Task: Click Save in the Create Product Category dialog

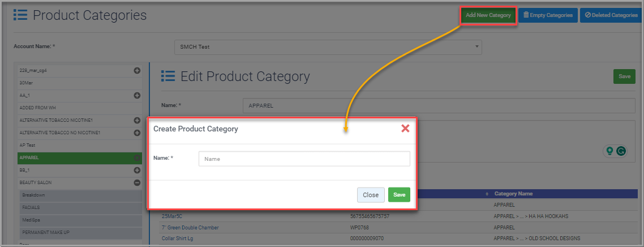Action: click(x=399, y=195)
